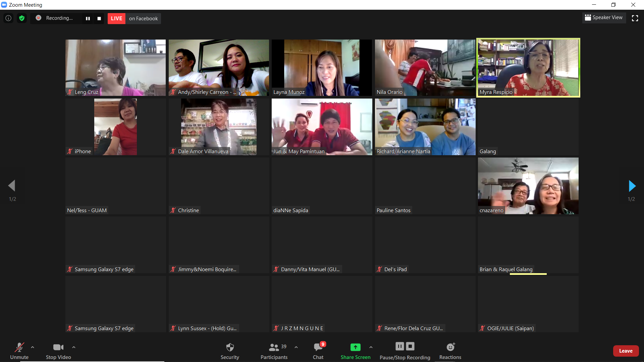Click the Nel/Tess - GUAM name label
The image size is (644, 362).
87,210
